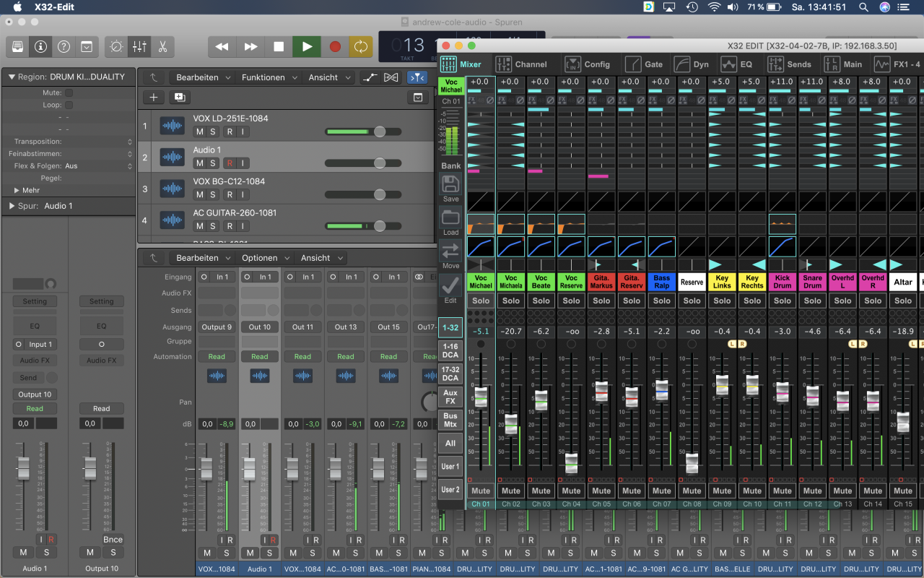924x578 pixels.
Task: Toggle input monitoring I on AC GUITAR track
Action: click(x=243, y=226)
